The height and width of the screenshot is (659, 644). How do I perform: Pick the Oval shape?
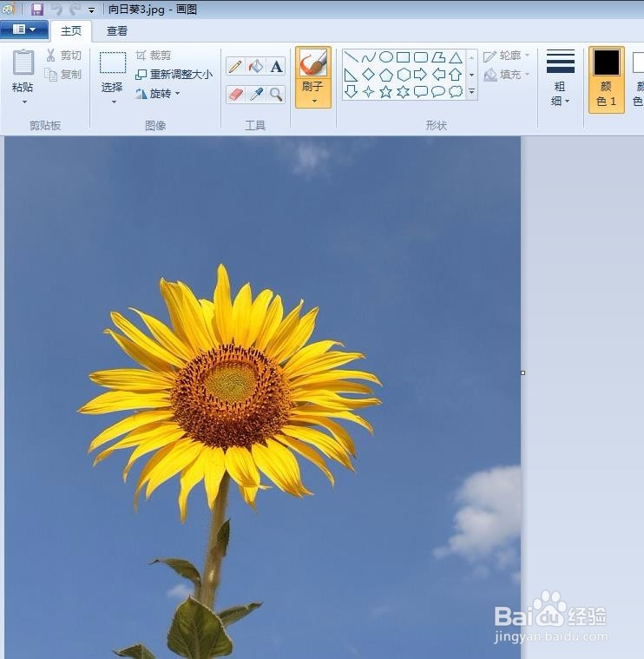(x=386, y=56)
